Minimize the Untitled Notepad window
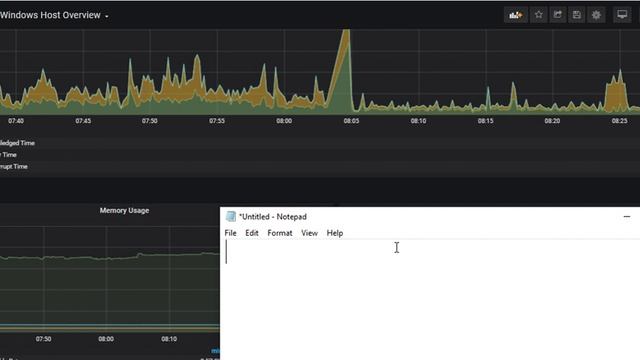This screenshot has width=640, height=360. [627, 216]
